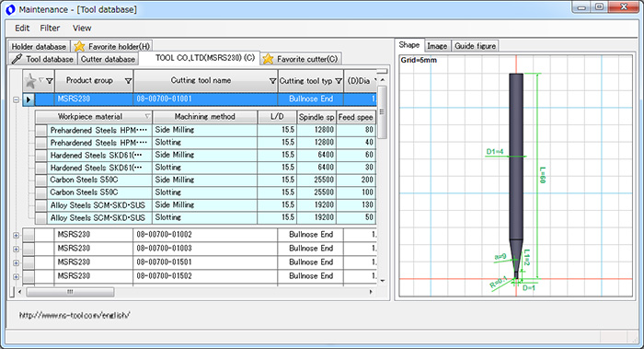Open the View menu
This screenshot has height=349, width=644.
pos(82,28)
